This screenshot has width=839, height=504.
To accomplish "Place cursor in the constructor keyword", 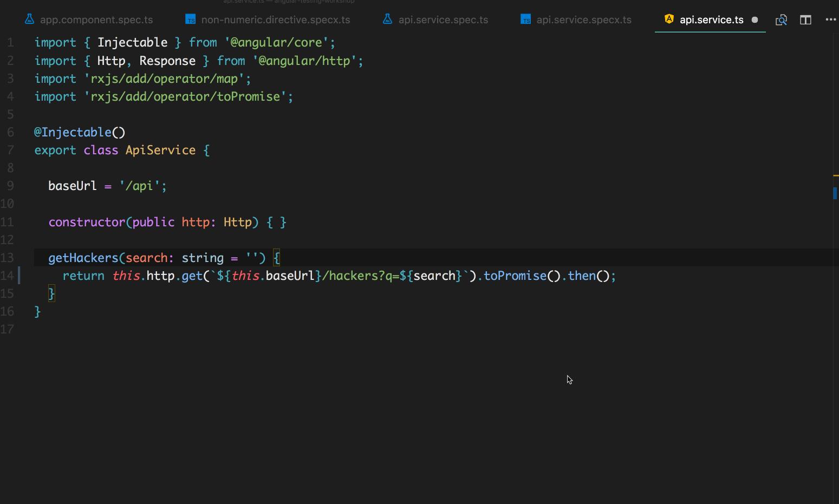I will coord(87,222).
